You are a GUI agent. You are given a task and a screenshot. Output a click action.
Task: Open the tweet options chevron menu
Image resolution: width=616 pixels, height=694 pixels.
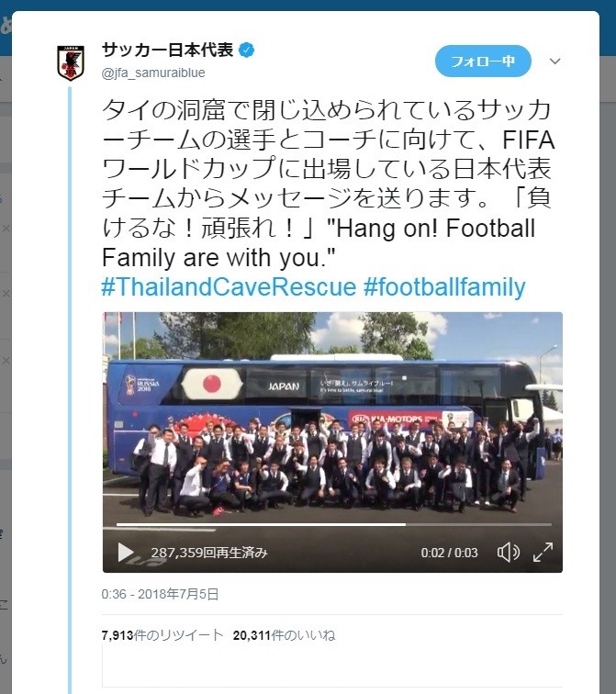(x=554, y=62)
